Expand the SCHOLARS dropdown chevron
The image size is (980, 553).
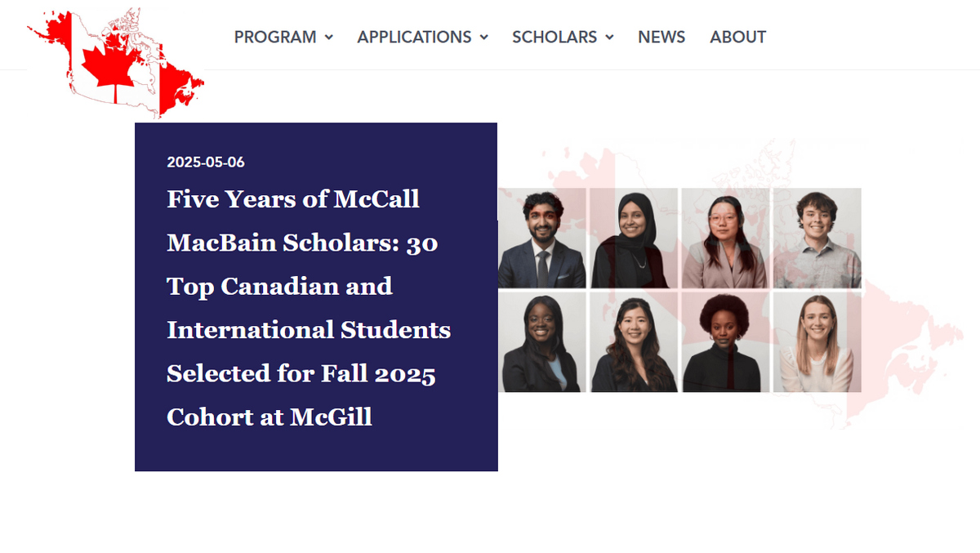[x=609, y=38]
